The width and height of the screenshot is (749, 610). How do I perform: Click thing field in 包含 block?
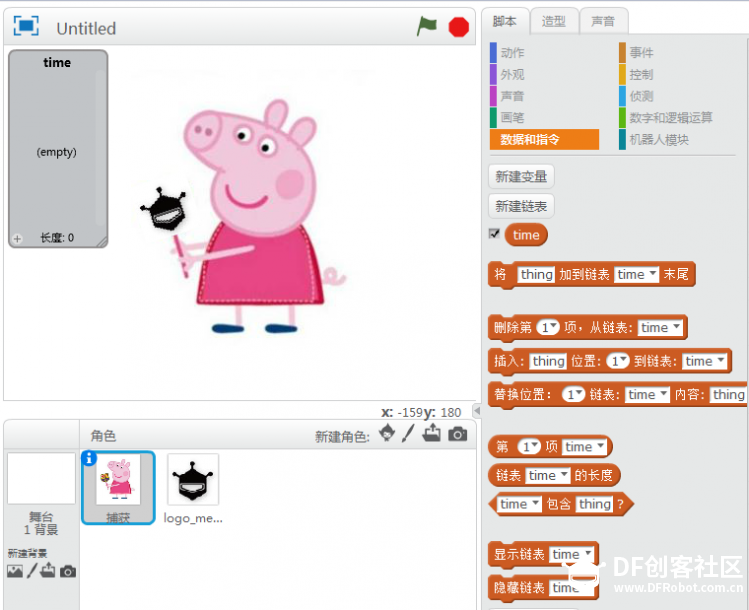[594, 504]
